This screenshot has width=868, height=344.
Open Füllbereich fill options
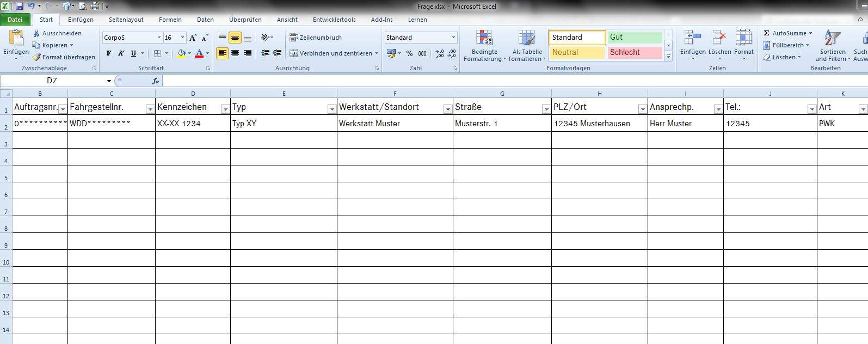click(786, 45)
